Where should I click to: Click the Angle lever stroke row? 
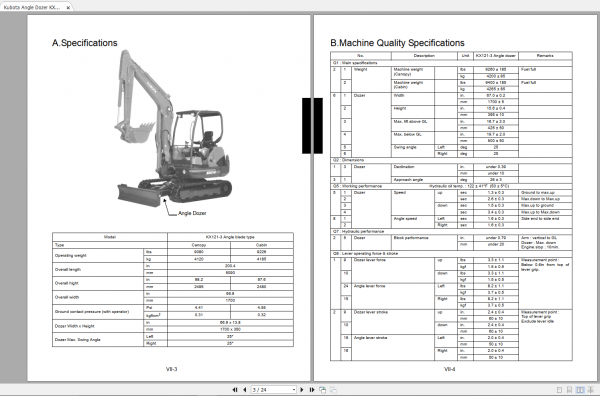[x=370, y=338]
